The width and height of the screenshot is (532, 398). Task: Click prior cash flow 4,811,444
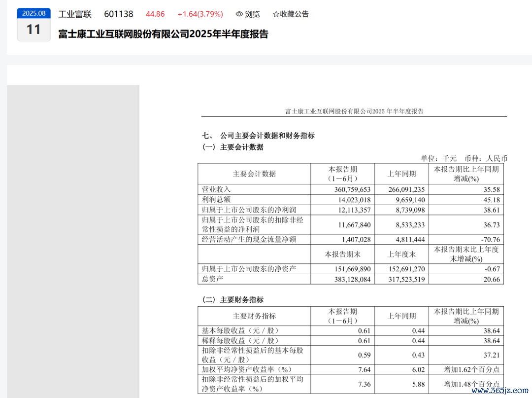coord(410,239)
